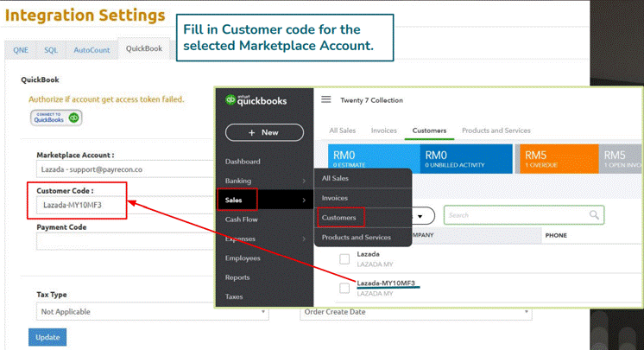The width and height of the screenshot is (644, 350).
Task: Click the RM0 Unbilled Activity segment
Action: tap(466, 159)
